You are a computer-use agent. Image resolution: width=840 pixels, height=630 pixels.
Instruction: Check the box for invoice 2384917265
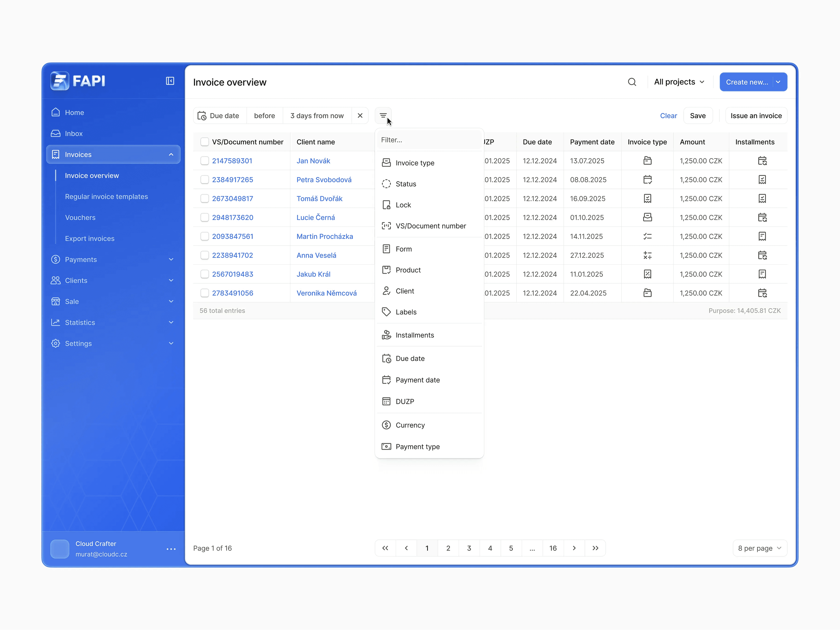tap(204, 180)
